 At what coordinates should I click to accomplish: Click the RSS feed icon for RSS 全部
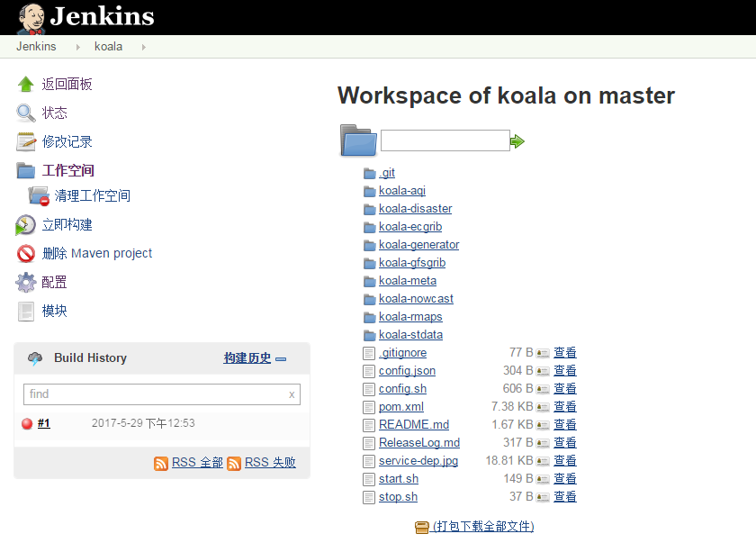(161, 463)
